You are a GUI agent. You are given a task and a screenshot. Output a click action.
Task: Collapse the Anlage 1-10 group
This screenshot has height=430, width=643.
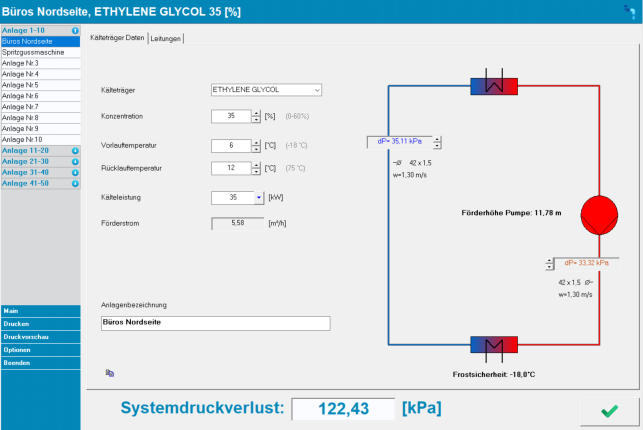pos(75,31)
